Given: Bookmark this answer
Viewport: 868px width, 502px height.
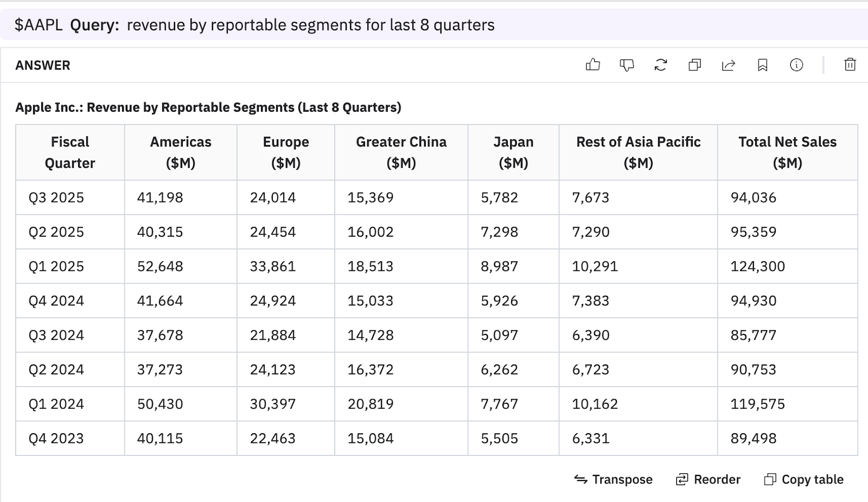Looking at the screenshot, I should point(762,65).
